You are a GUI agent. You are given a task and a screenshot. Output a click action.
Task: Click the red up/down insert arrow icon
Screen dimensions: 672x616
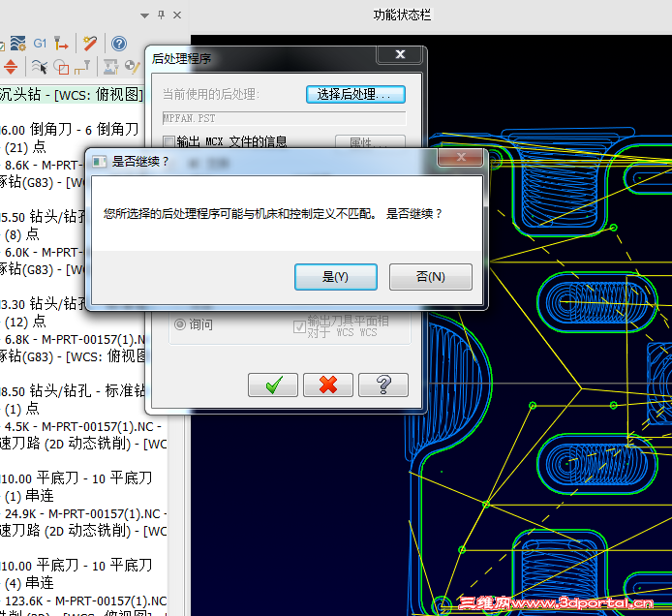point(11,67)
